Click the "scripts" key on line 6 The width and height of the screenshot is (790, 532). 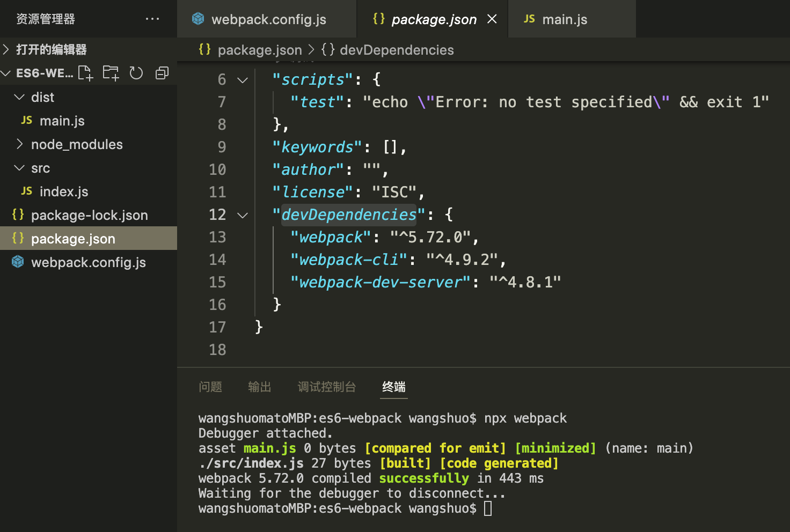click(313, 79)
